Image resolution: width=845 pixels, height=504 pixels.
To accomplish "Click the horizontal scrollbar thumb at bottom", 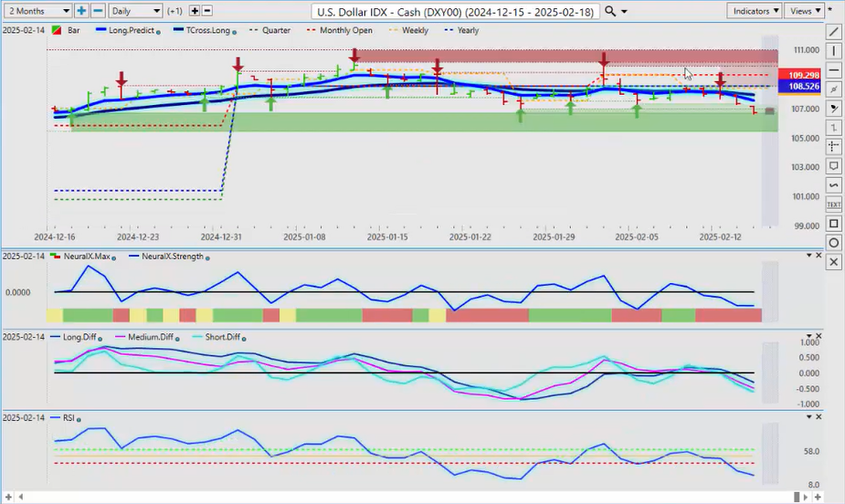I will pyautogui.click(x=797, y=497).
